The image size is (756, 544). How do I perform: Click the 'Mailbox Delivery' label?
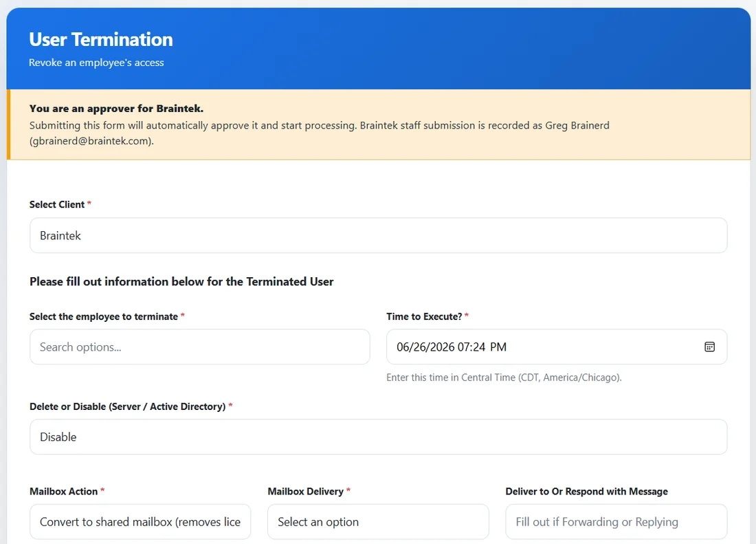[306, 492]
